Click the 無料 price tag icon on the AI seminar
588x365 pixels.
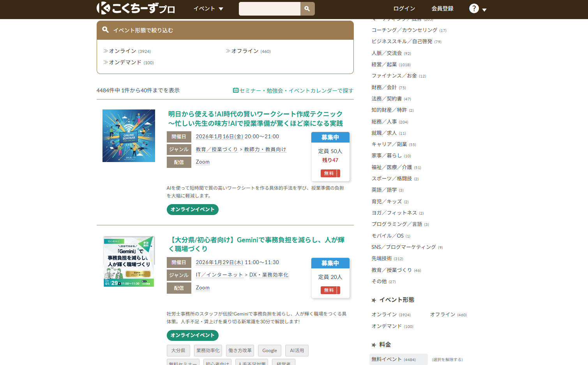(330, 173)
